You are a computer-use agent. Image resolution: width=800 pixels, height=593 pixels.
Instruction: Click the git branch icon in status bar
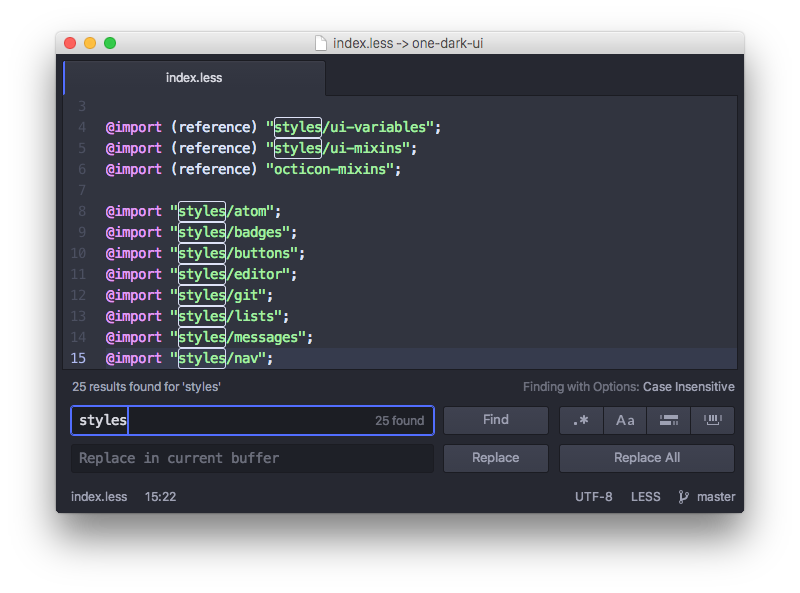click(684, 496)
